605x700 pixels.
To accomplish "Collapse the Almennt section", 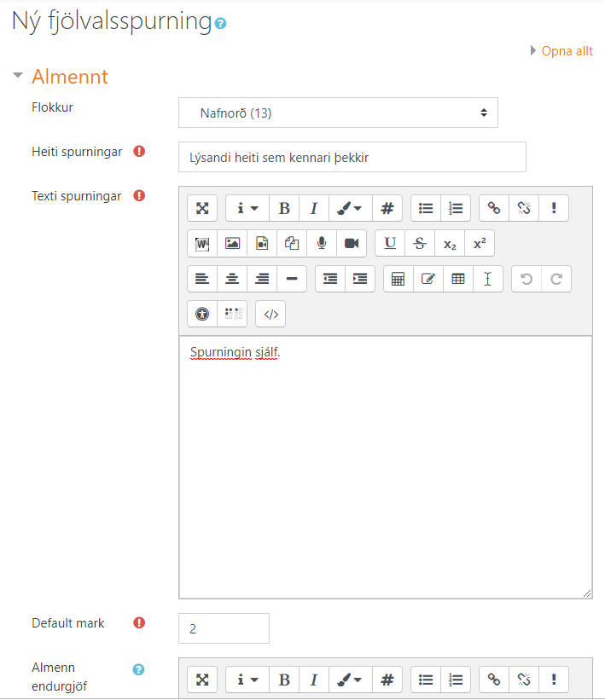I will [18, 77].
